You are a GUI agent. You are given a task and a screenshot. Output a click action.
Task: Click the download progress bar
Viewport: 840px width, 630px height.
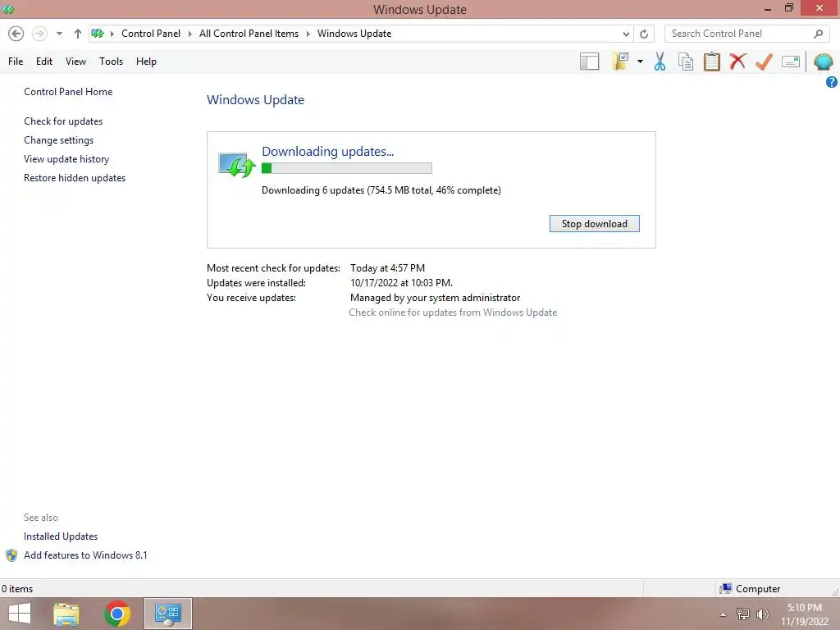tap(347, 168)
